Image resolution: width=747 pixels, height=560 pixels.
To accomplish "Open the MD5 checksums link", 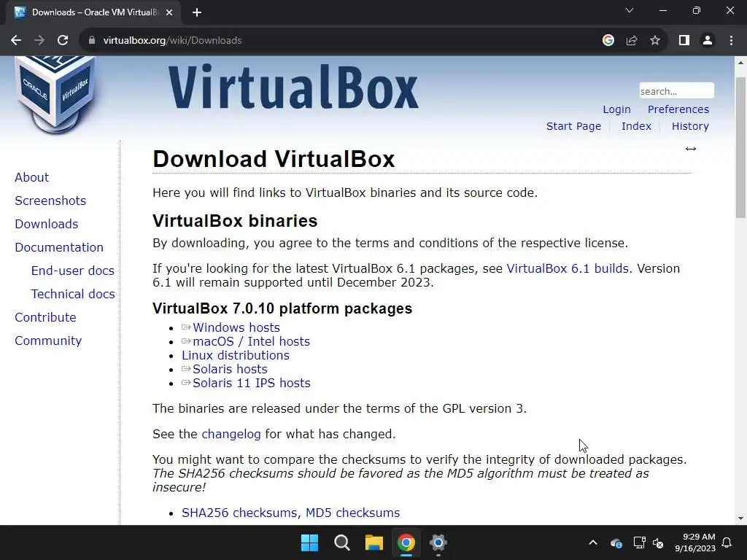I will click(352, 513).
